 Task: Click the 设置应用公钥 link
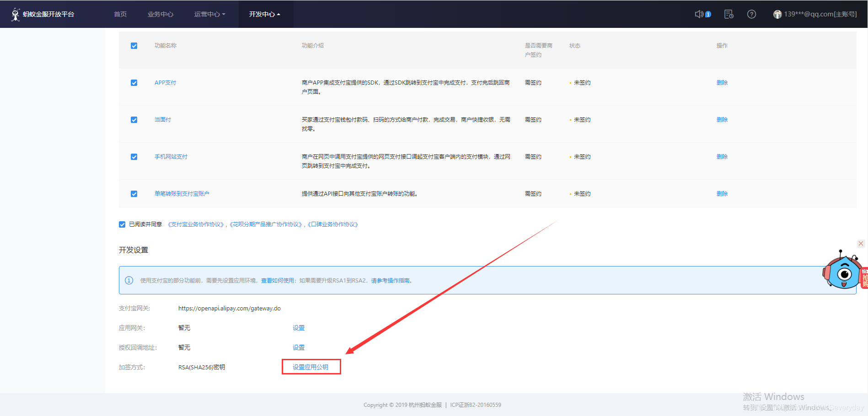click(x=311, y=367)
